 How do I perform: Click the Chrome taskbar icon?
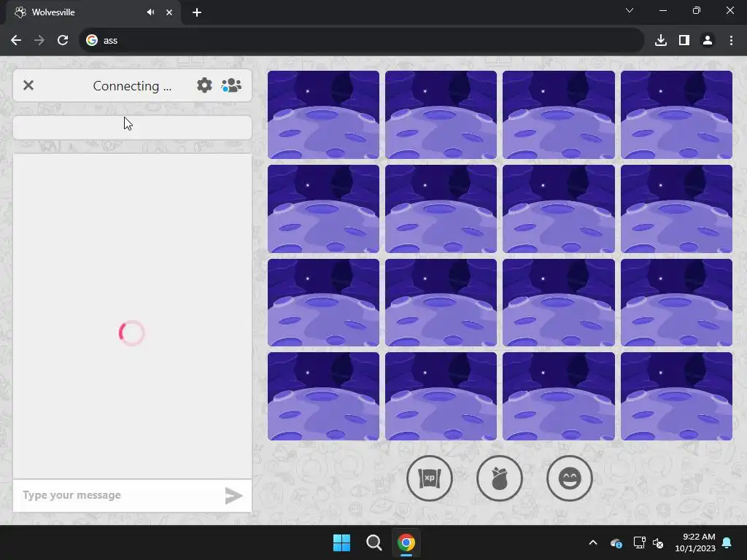[x=406, y=542]
